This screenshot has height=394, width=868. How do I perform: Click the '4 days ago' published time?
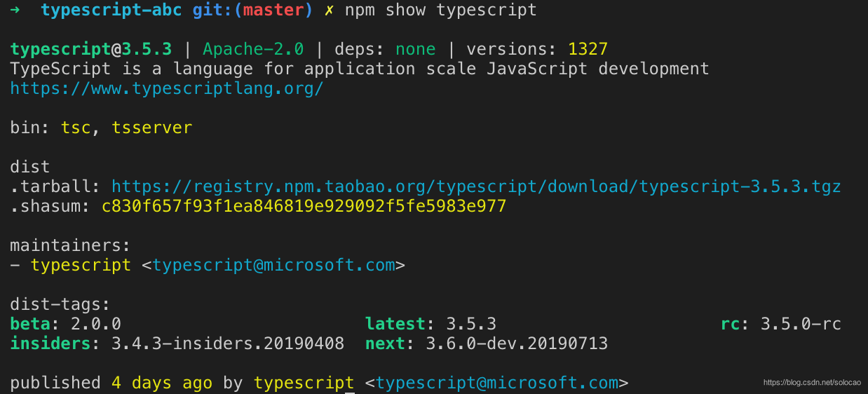(x=161, y=383)
